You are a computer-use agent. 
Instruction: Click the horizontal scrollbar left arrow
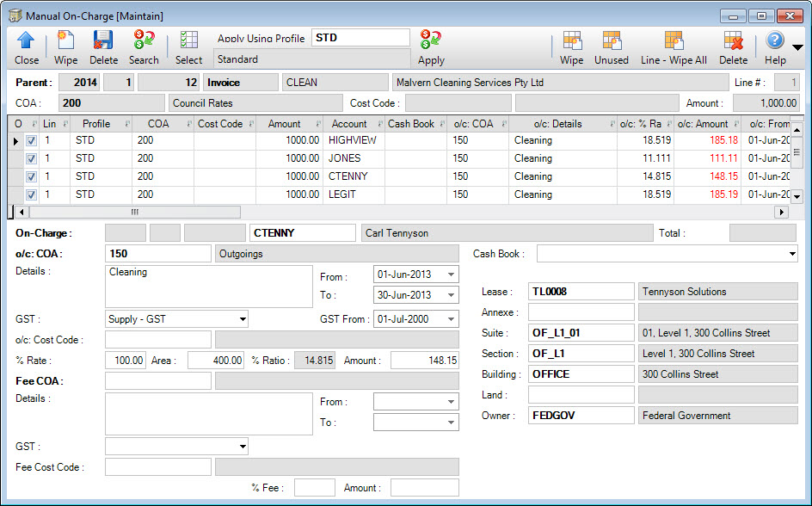[x=22, y=212]
